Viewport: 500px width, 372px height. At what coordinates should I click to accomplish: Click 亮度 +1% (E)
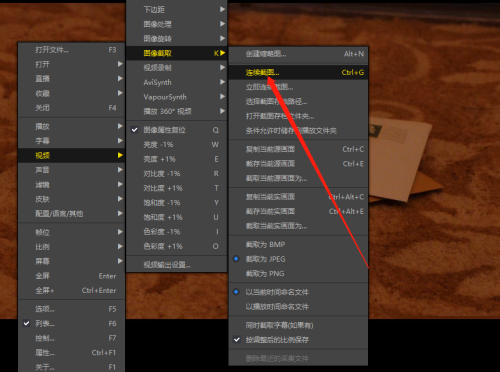pyautogui.click(x=177, y=159)
